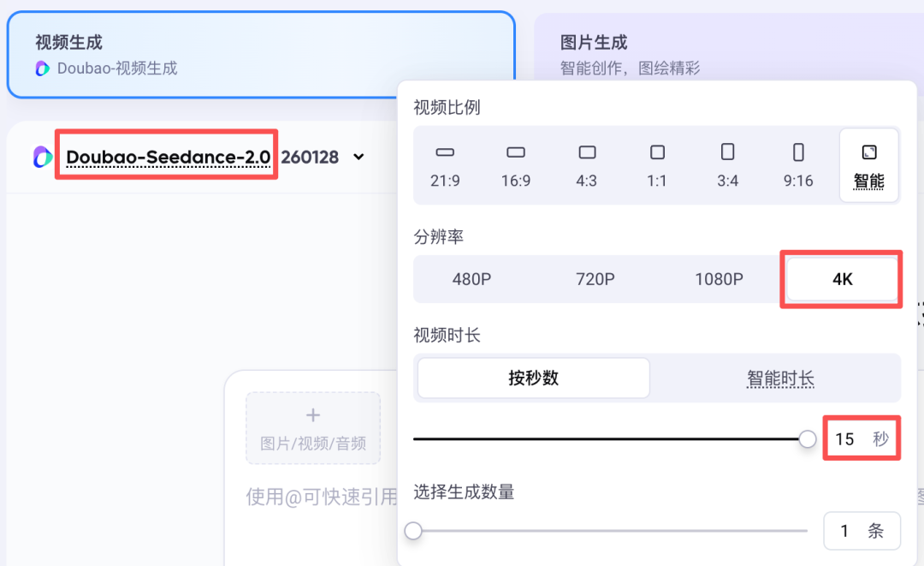Set resolution to 1080P
This screenshot has width=924, height=566.
click(719, 279)
